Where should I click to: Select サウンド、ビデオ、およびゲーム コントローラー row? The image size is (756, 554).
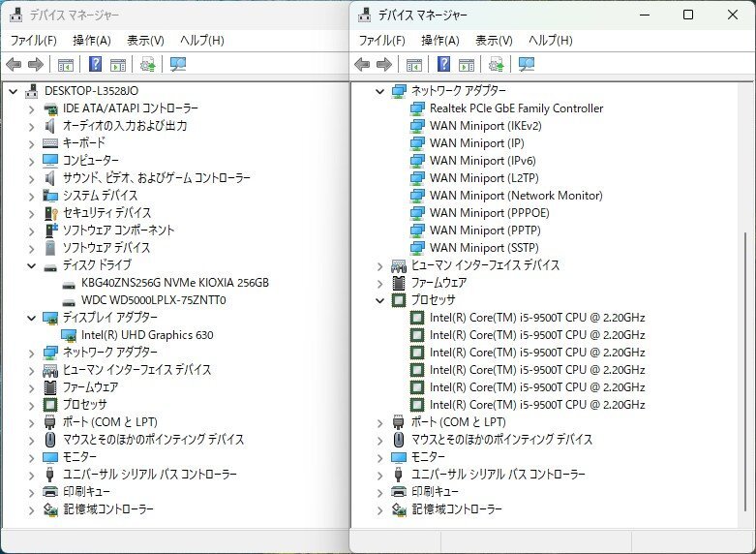(156, 178)
